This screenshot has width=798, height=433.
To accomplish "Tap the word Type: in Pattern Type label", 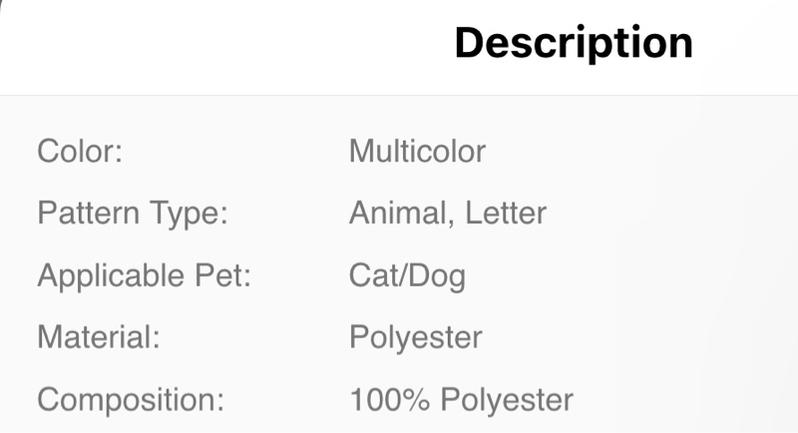I will pos(192,213).
